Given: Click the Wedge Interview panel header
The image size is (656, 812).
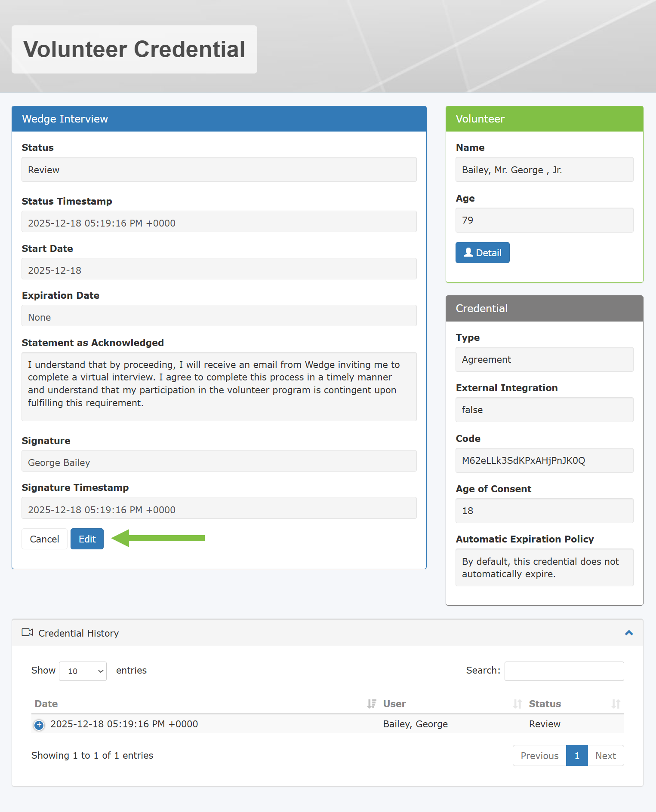Looking at the screenshot, I should (219, 119).
